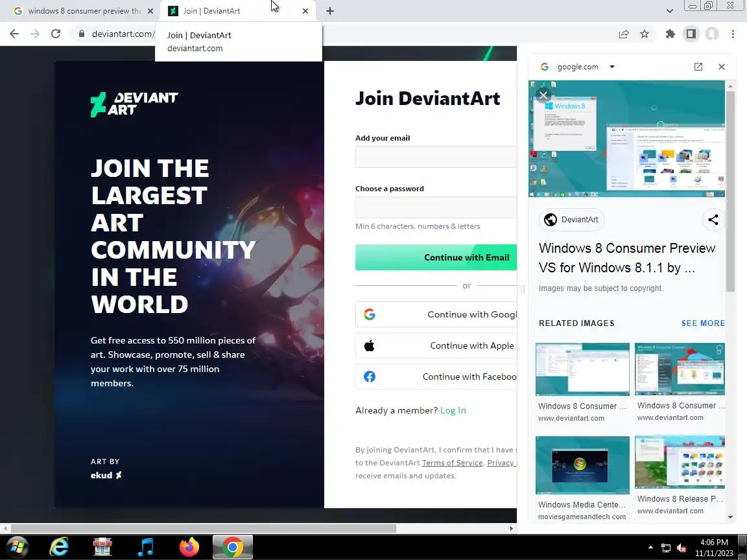The width and height of the screenshot is (747, 560).
Task: Click the DeviantArt logo
Action: 134,104
